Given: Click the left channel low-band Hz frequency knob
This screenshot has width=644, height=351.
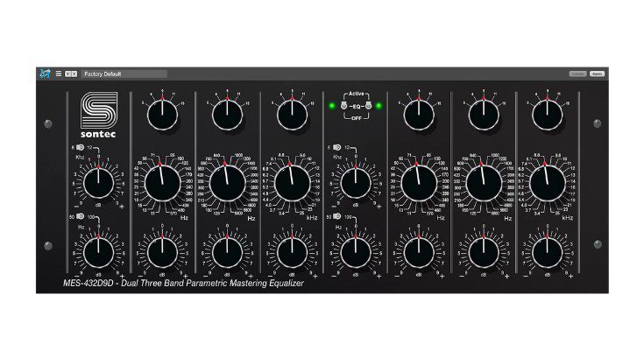Looking at the screenshot, I should coord(162,182).
